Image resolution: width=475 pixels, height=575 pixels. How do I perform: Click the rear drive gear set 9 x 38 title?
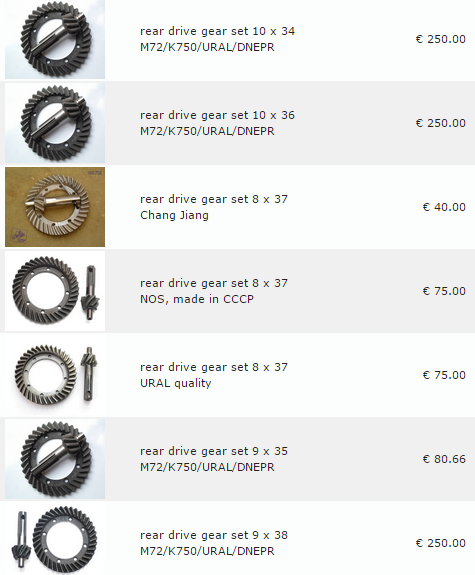[214, 535]
